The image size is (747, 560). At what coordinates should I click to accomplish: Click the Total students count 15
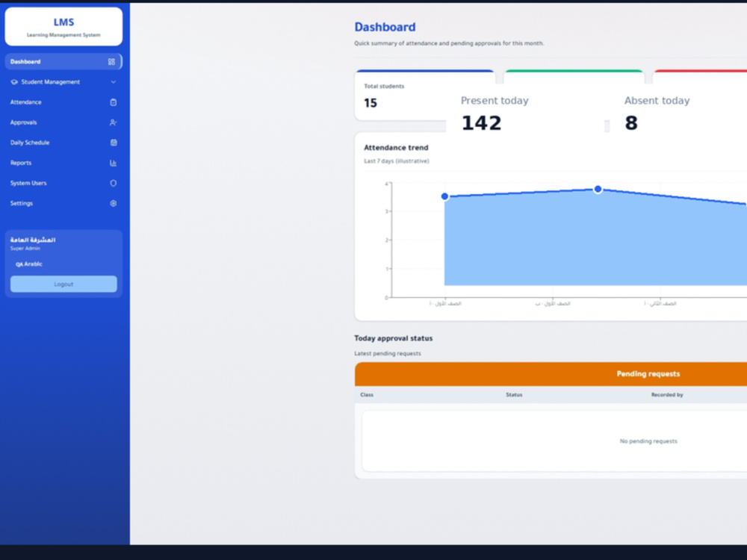tap(371, 103)
